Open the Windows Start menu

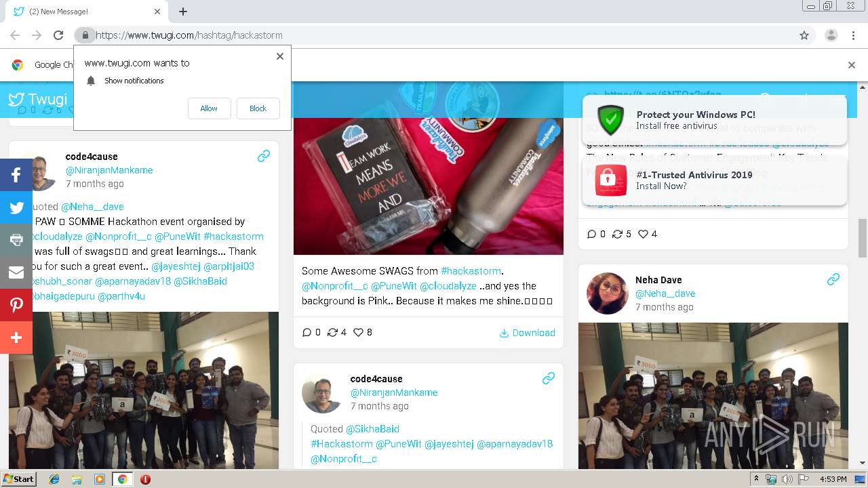[x=18, y=479]
